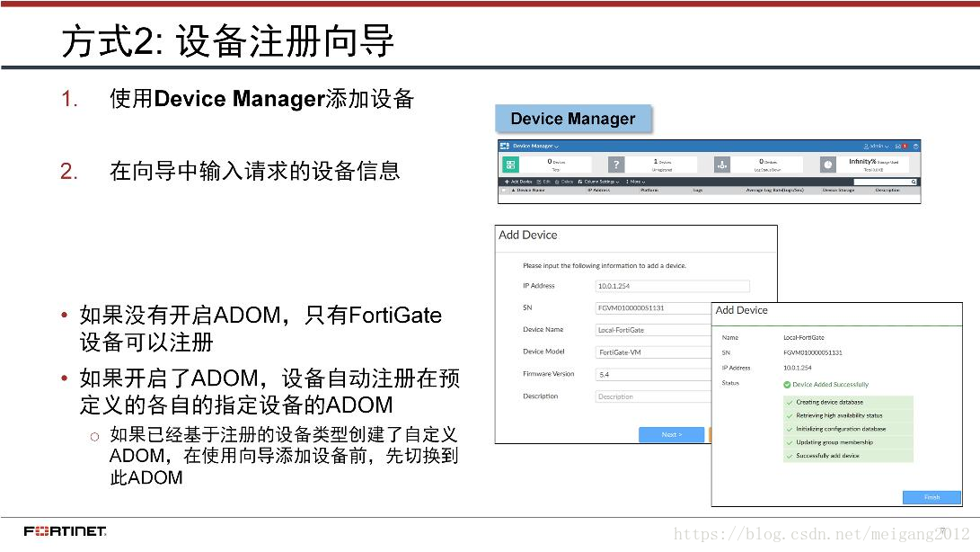Click the Logs column header
This screenshot has width=980, height=552.
coord(698,191)
